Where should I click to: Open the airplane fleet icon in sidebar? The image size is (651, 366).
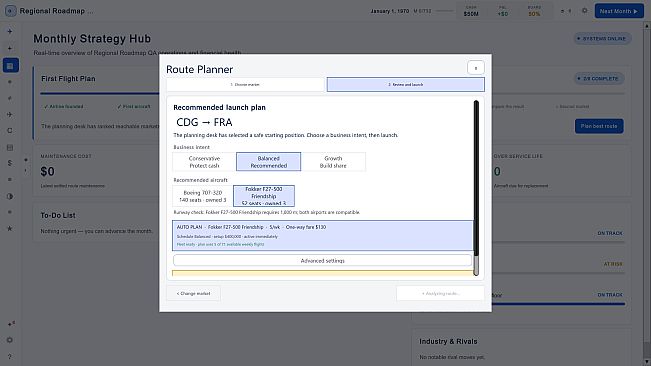(x=10, y=115)
